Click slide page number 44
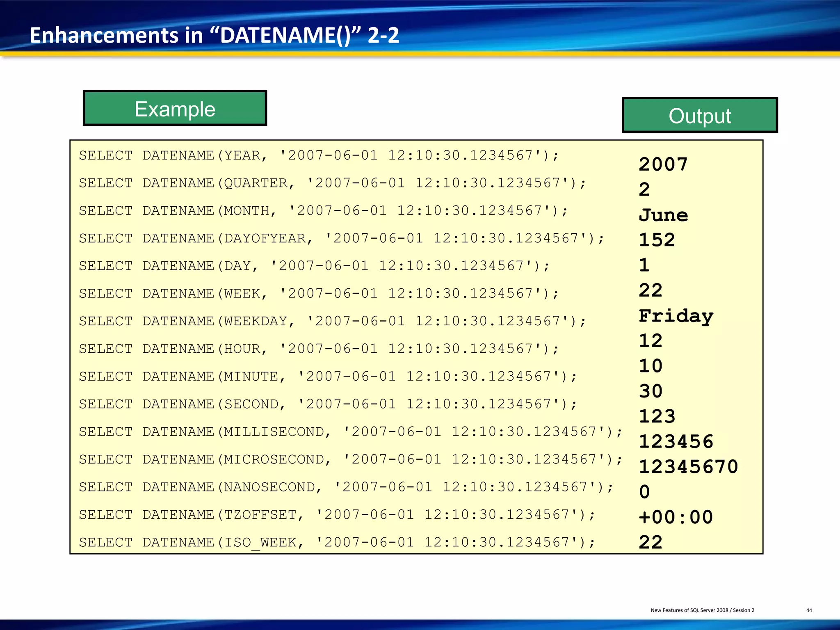Image resolution: width=840 pixels, height=630 pixels. click(809, 610)
